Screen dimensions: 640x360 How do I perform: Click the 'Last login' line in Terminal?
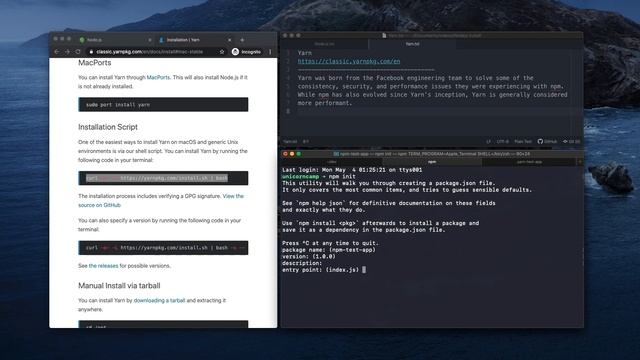(x=352, y=170)
